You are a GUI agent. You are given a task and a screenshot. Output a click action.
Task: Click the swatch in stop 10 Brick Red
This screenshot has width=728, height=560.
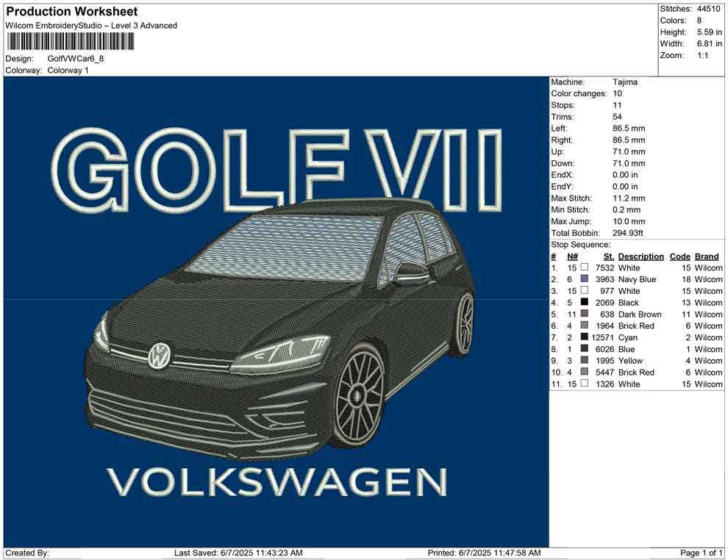[x=585, y=372]
